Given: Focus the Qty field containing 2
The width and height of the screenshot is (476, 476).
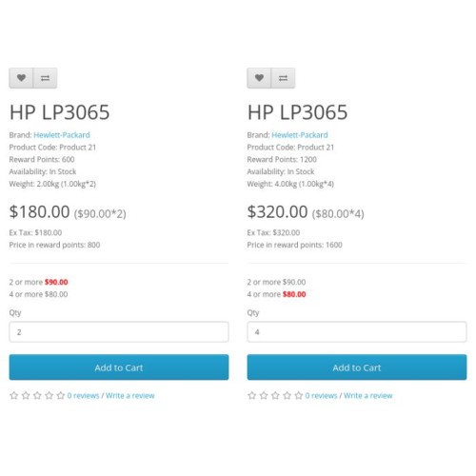Looking at the screenshot, I should 119,332.
